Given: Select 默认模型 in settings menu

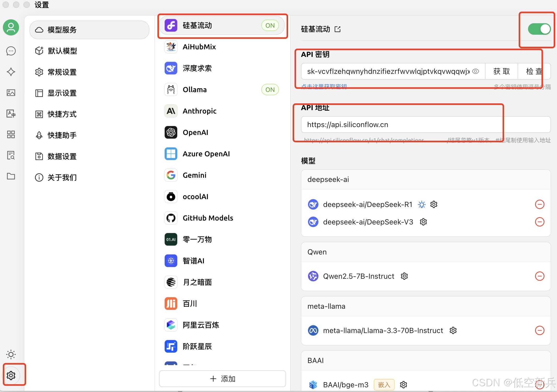Looking at the screenshot, I should coord(62,51).
